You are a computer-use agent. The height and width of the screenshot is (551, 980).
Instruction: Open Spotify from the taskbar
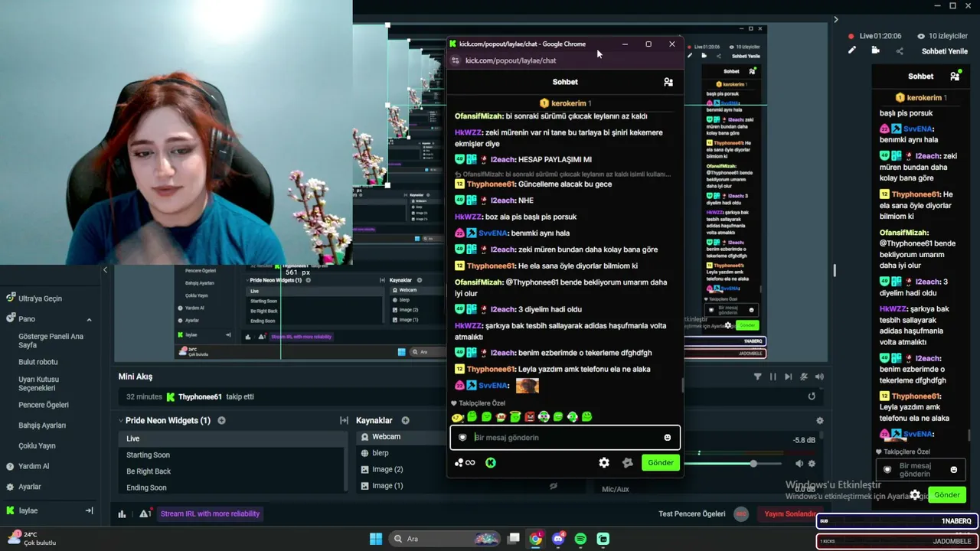[x=580, y=539]
